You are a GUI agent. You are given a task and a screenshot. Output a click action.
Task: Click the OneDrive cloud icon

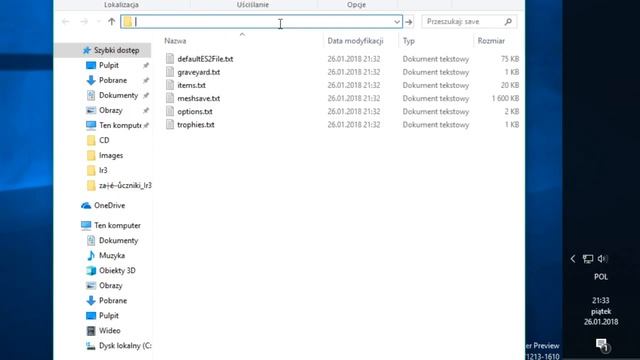coord(86,205)
